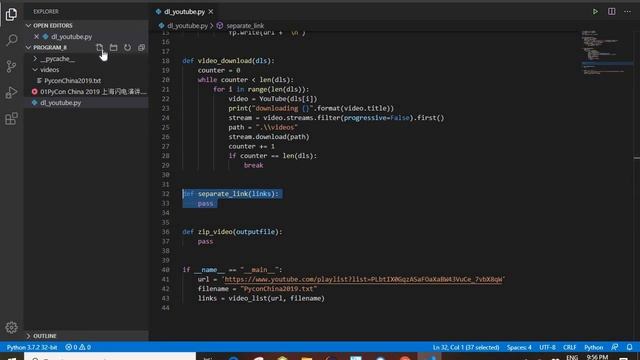Select dl_youtube.py in the file tree
Screen dimensions: 640x360
60,103
